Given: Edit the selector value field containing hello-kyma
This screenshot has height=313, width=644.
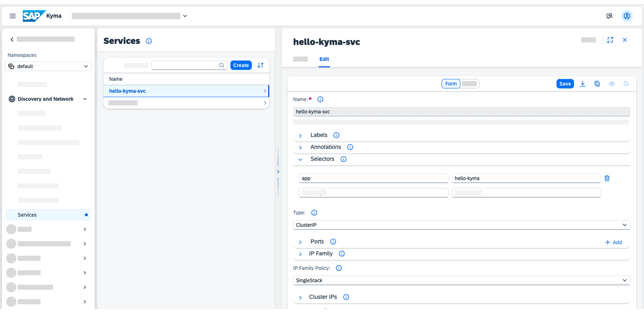Looking at the screenshot, I should pyautogui.click(x=526, y=178).
